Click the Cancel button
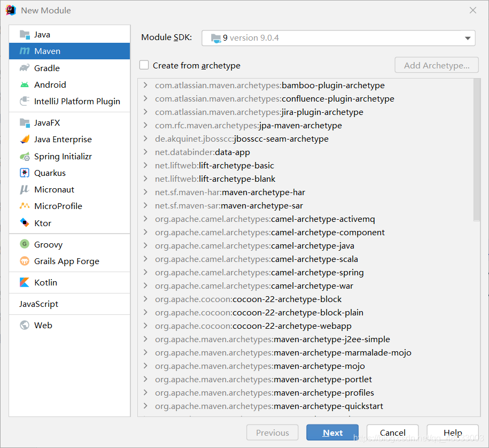This screenshot has width=489, height=448. tap(393, 432)
